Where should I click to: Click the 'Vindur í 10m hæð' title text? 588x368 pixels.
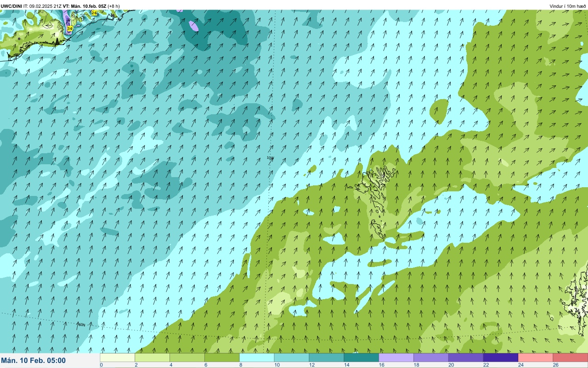pos(568,6)
